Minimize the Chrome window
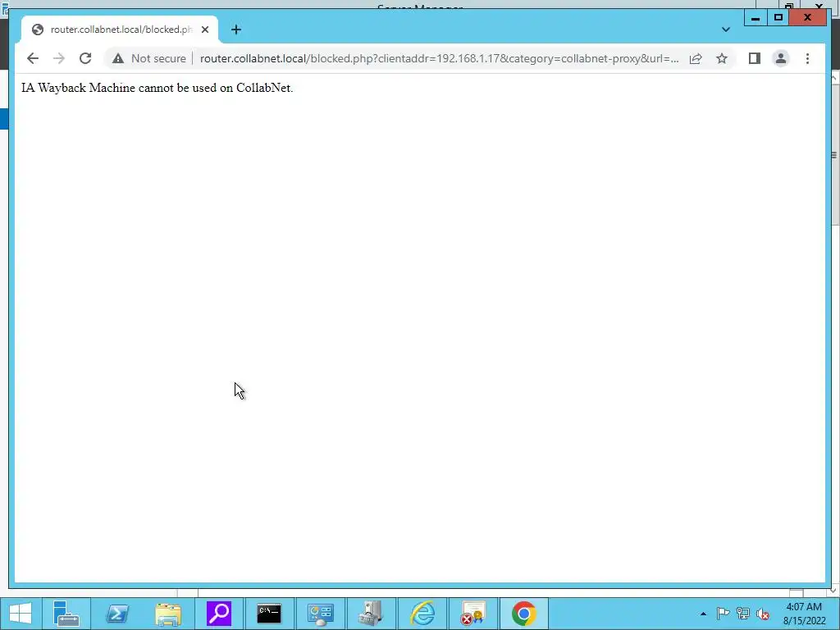The height and width of the screenshot is (630, 840). tap(756, 18)
